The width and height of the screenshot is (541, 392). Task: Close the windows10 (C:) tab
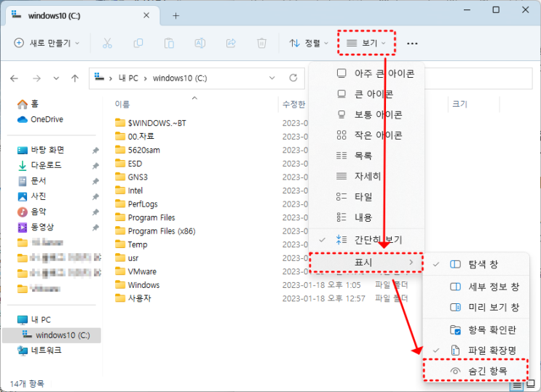pyautogui.click(x=146, y=15)
